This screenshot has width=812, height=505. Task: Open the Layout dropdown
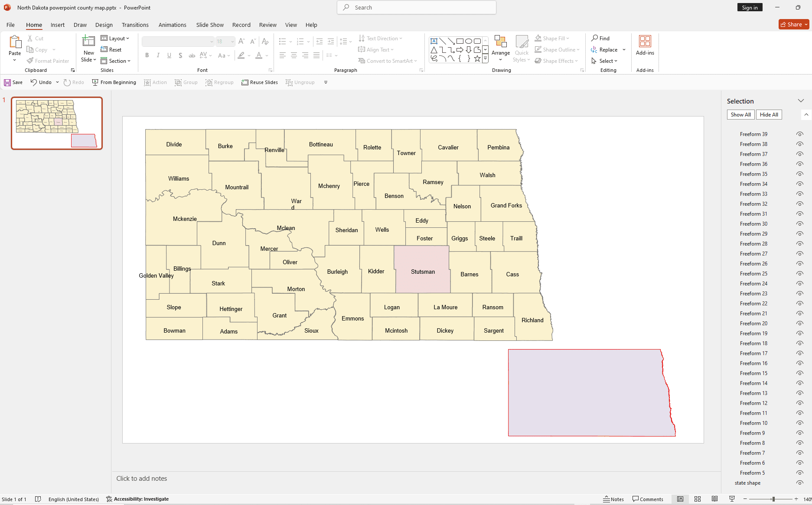pos(115,39)
